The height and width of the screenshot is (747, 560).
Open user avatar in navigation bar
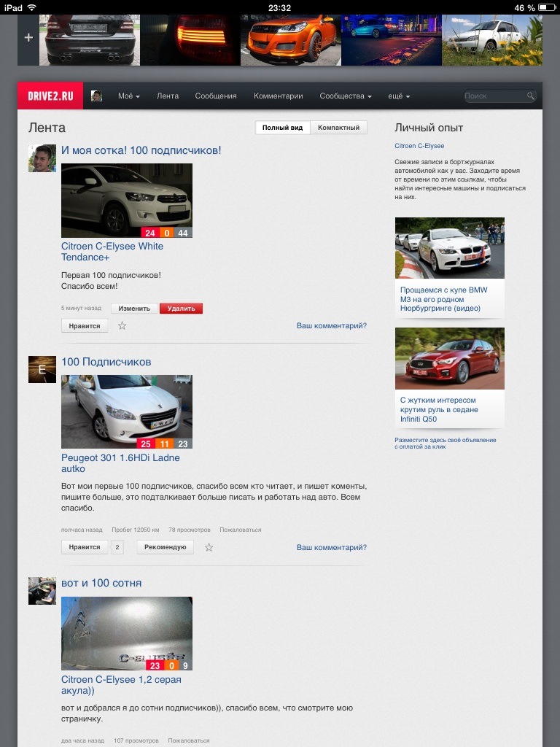pyautogui.click(x=97, y=96)
